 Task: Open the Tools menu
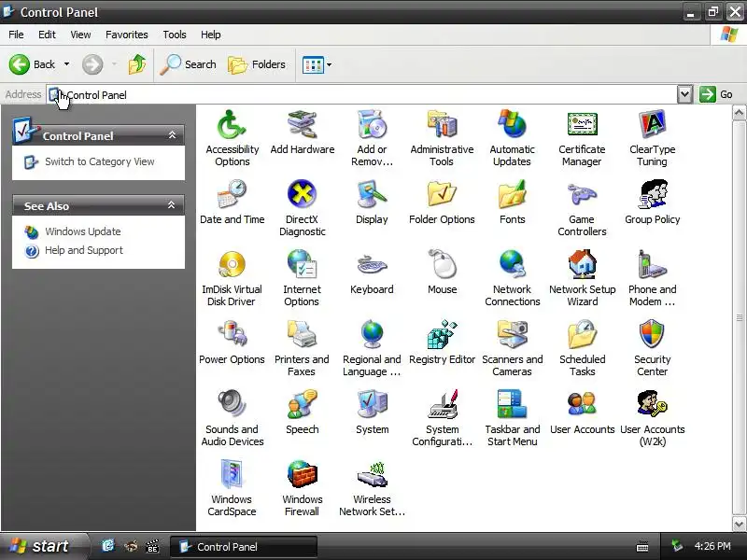click(x=175, y=35)
